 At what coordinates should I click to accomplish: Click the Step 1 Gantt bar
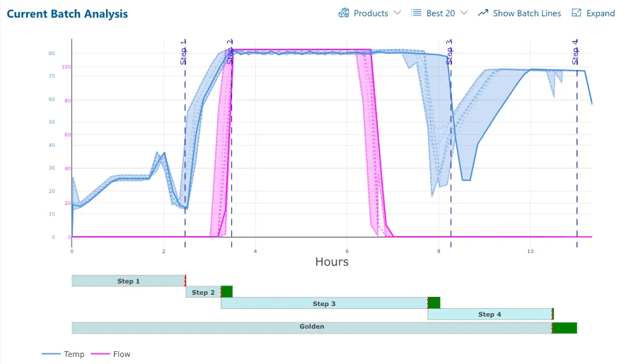pyautogui.click(x=129, y=281)
